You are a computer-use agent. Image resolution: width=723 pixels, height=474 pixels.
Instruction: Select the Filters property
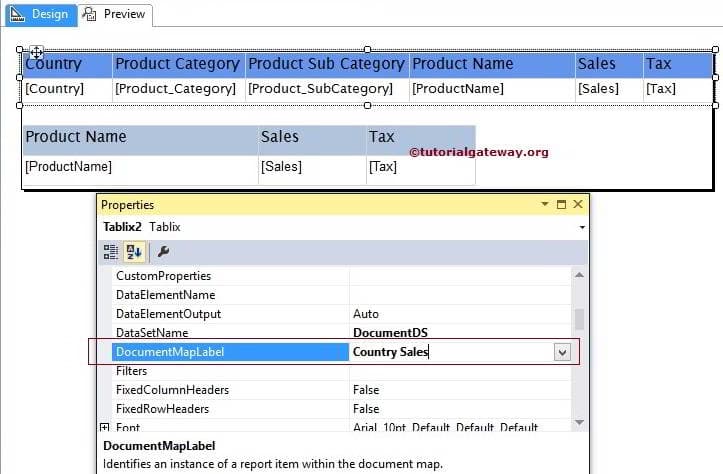(231, 371)
